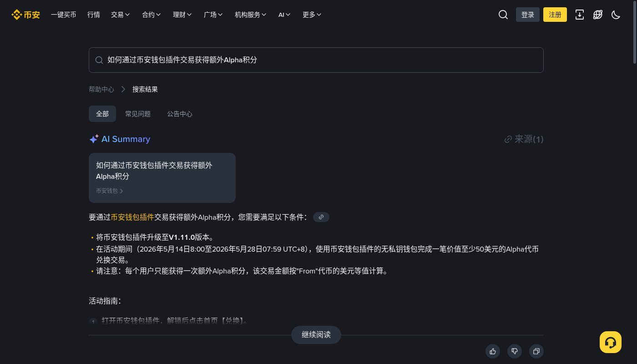Expand the 更多 dropdown menu

(312, 15)
